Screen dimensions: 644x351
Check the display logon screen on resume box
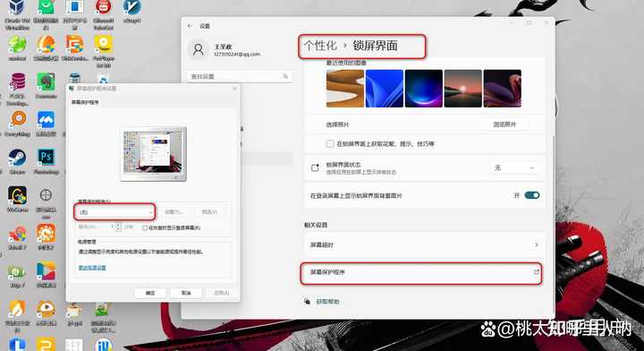tap(145, 227)
